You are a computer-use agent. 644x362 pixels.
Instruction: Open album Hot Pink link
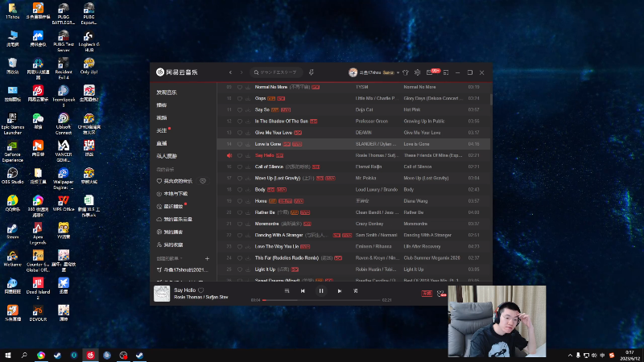coord(411,110)
